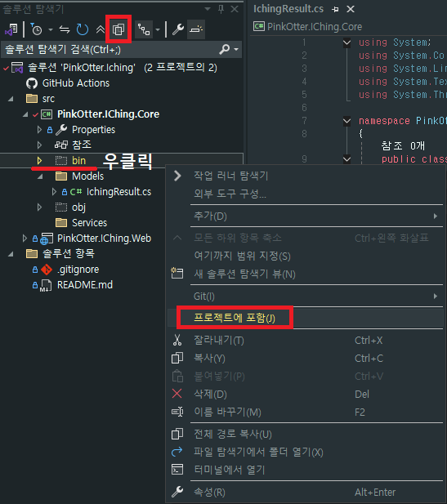Image resolution: width=447 pixels, height=504 pixels.
Task: Toggle the Preview Selected Items icon
Action: pos(196,29)
